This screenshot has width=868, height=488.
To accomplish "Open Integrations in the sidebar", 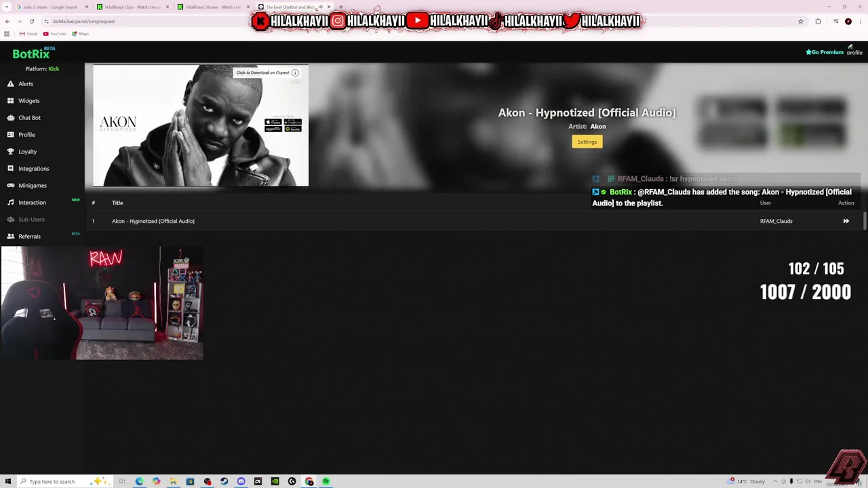I will (x=28, y=169).
